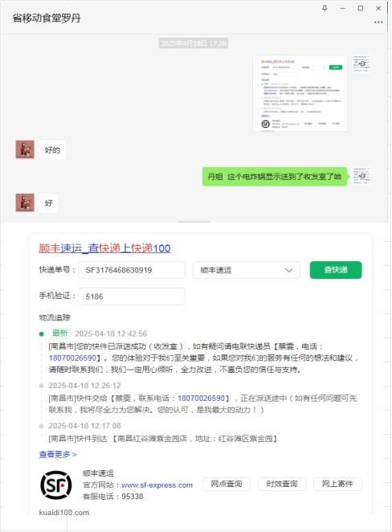Open the 网点查询 outlet lookup button
Viewport: 392px width, 532px height.
tap(227, 484)
